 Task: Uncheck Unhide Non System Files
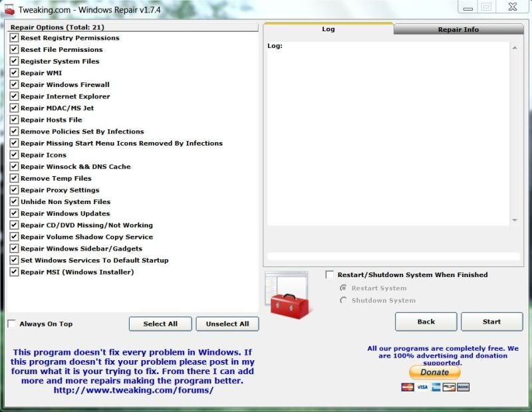tap(14, 201)
